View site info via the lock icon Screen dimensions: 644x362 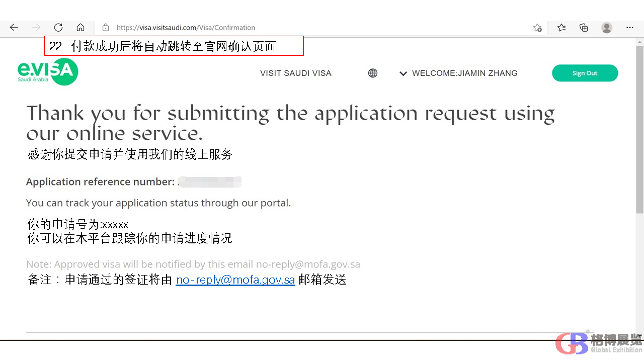pos(106,28)
